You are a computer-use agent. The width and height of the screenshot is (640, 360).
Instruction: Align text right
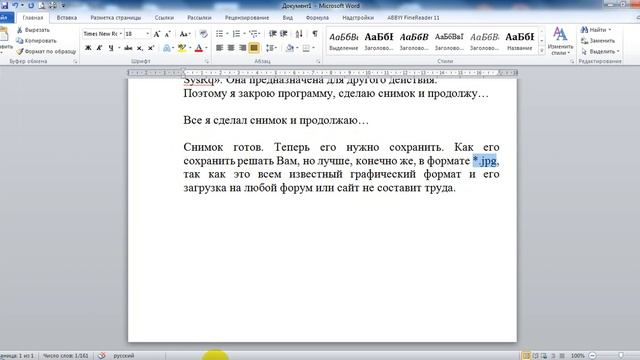point(242,48)
